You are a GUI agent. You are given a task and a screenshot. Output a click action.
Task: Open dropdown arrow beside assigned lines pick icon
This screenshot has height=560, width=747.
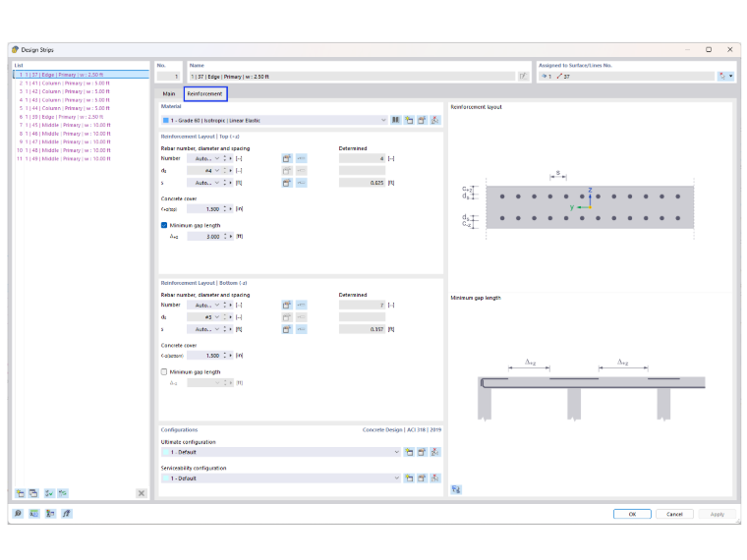click(x=731, y=77)
